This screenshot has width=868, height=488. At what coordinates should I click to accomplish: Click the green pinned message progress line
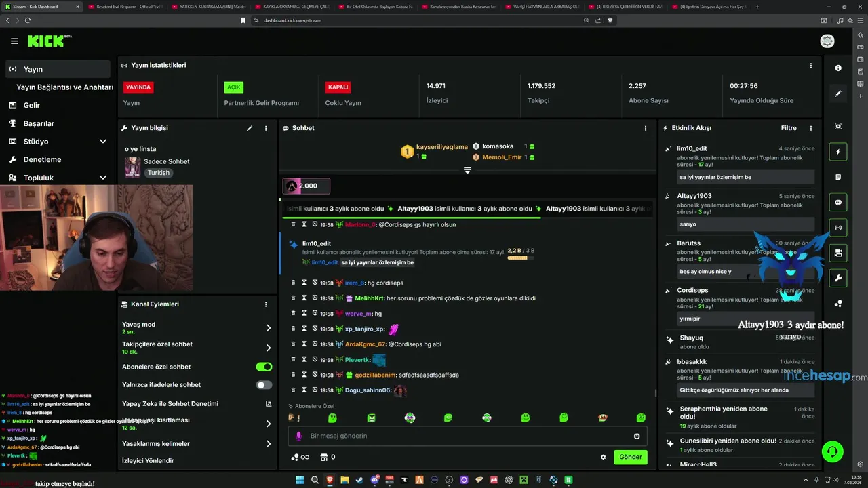pyautogui.click(x=411, y=218)
